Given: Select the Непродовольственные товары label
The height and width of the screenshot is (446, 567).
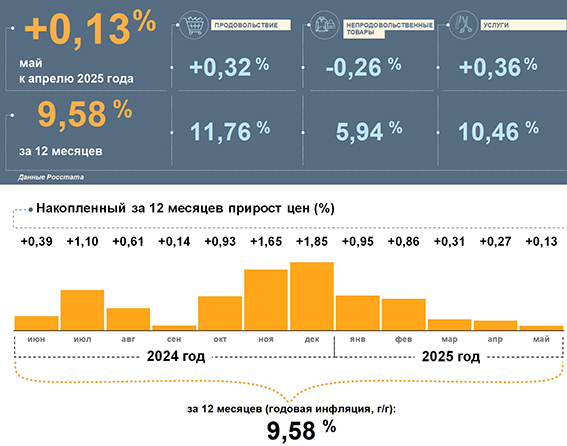Looking at the screenshot, I should (x=388, y=29).
